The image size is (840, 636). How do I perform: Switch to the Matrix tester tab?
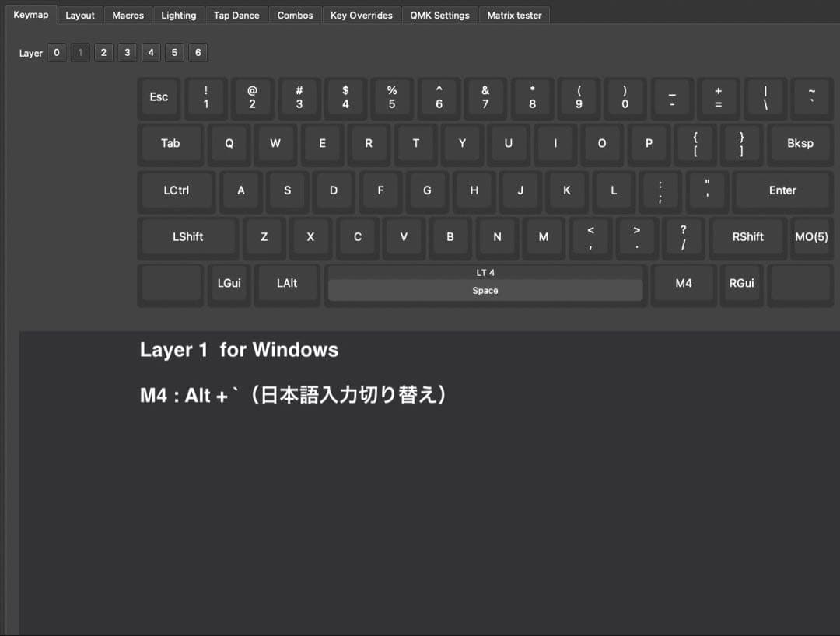click(514, 15)
